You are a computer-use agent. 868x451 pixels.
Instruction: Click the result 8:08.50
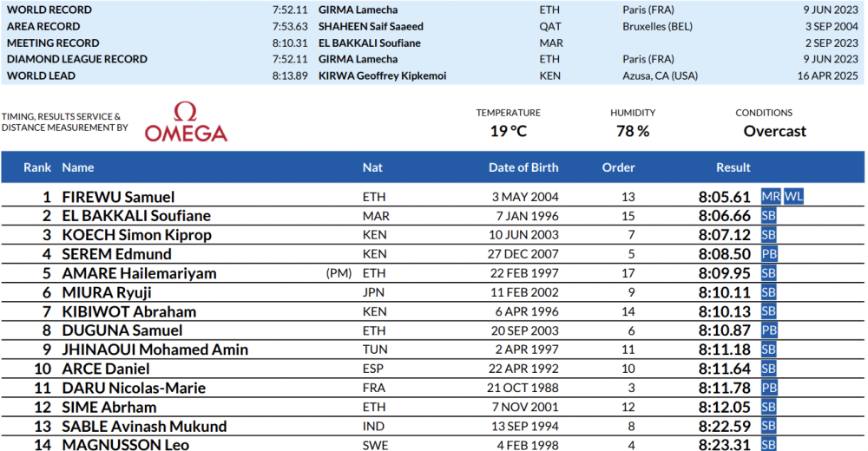coord(724,254)
